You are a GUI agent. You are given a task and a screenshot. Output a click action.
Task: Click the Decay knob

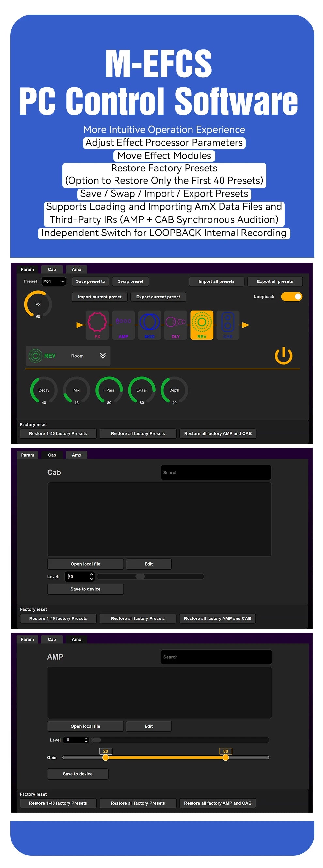pyautogui.click(x=44, y=390)
